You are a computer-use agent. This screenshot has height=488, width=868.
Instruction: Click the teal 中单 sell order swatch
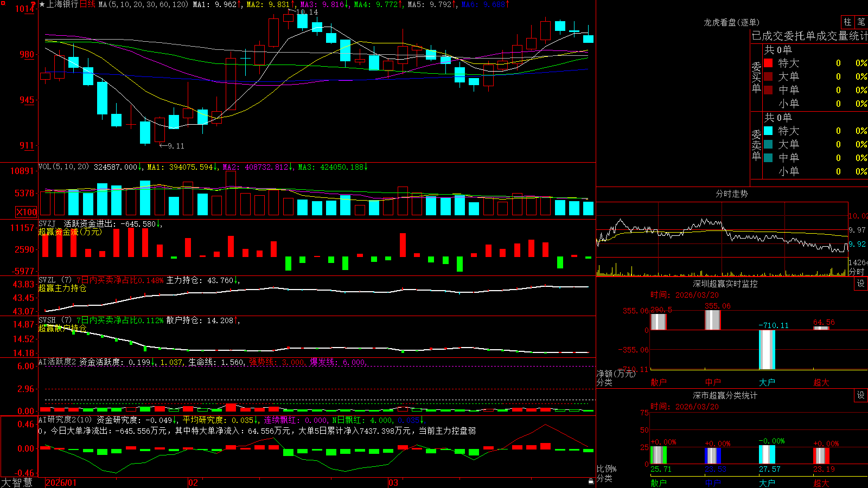(768, 158)
